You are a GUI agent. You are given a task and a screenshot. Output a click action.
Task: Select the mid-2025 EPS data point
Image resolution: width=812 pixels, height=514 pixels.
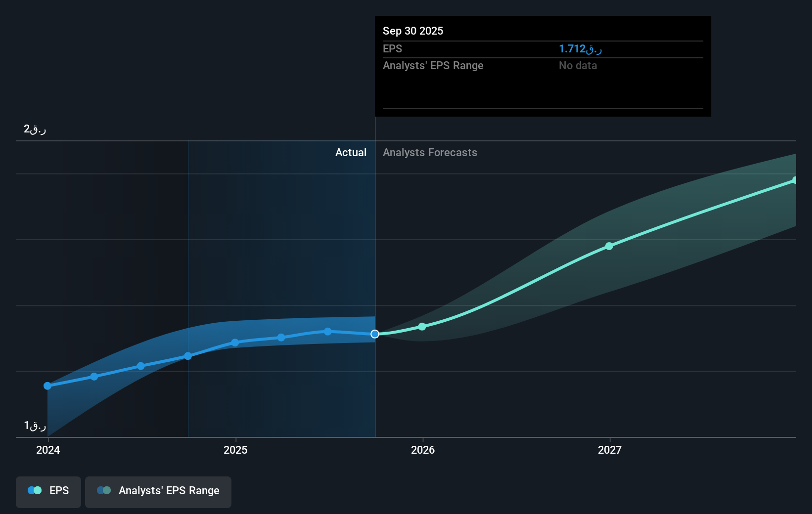click(281, 338)
